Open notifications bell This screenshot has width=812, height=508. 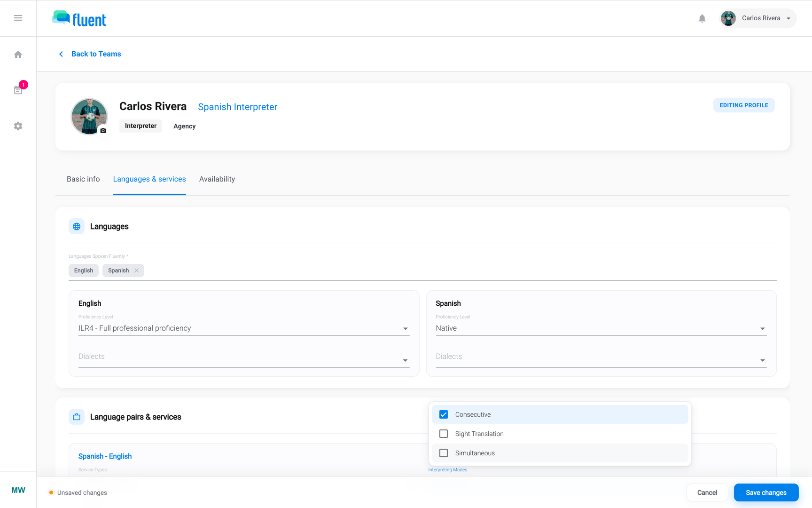(702, 18)
